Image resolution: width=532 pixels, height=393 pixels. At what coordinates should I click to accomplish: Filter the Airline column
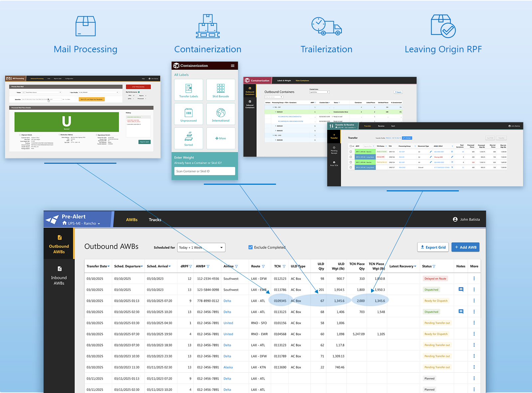pos(236,267)
